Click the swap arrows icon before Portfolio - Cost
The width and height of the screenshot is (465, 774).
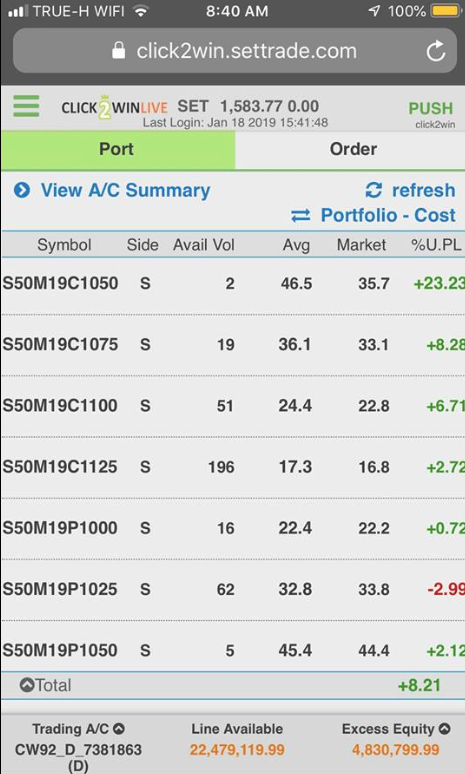click(x=301, y=216)
